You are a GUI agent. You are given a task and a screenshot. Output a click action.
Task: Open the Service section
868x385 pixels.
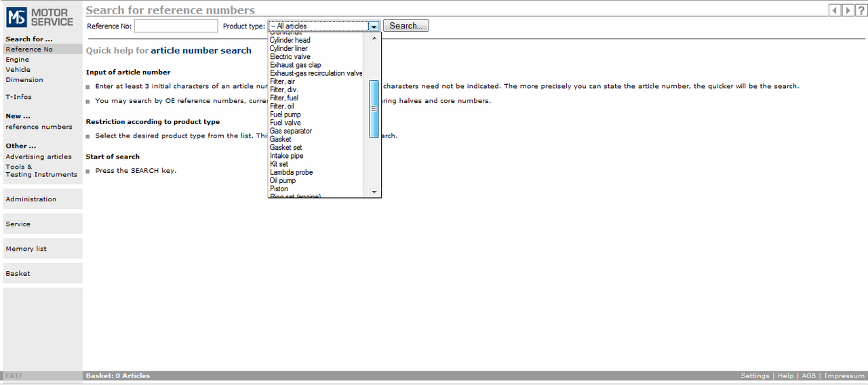(x=43, y=224)
